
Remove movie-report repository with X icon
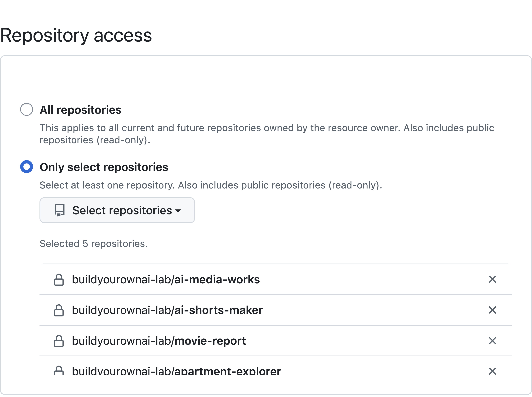(x=492, y=341)
